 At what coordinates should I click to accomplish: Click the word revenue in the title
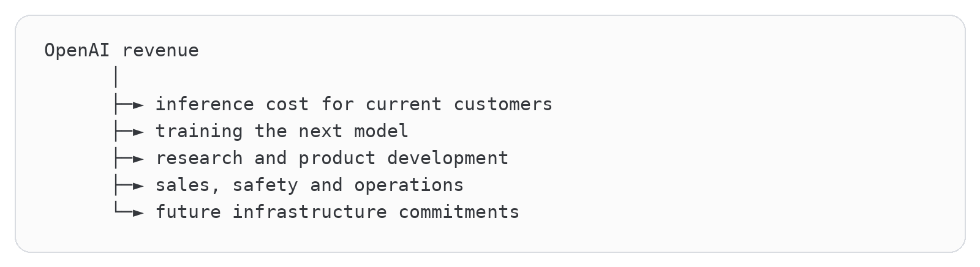click(x=160, y=51)
